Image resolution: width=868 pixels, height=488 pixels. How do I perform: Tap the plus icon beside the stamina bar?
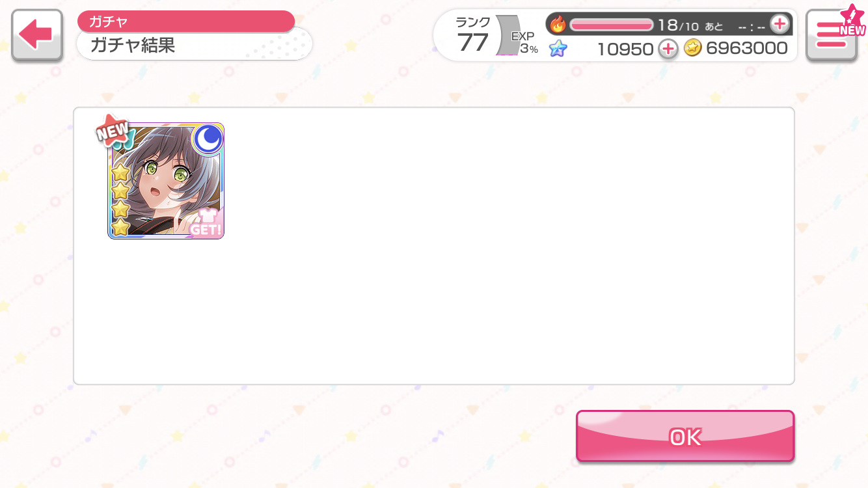coord(779,25)
